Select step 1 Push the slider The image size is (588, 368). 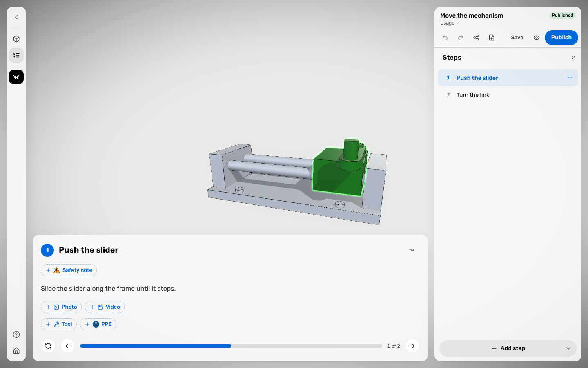click(508, 78)
